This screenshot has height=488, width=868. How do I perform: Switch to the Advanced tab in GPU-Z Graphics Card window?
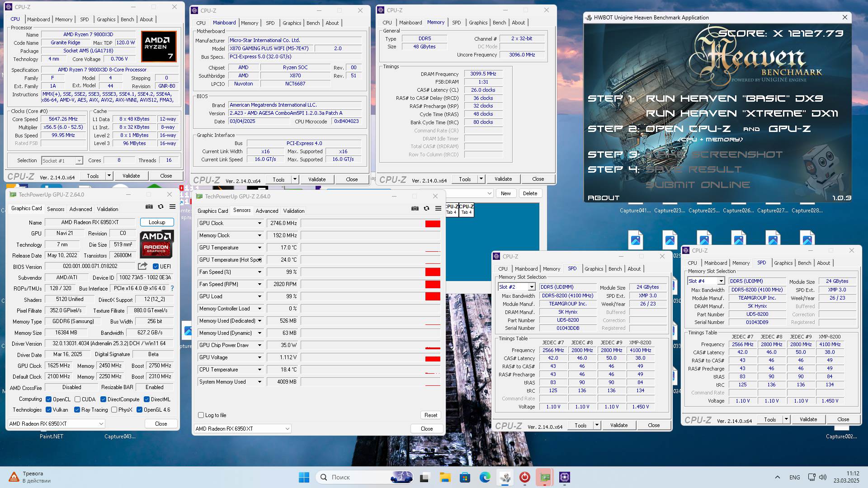pos(81,209)
